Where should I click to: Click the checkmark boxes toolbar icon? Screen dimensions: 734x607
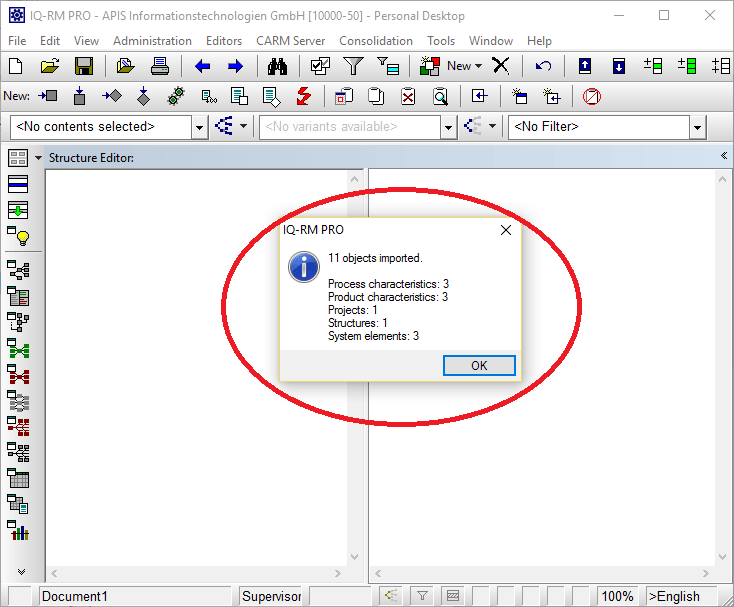(x=320, y=66)
